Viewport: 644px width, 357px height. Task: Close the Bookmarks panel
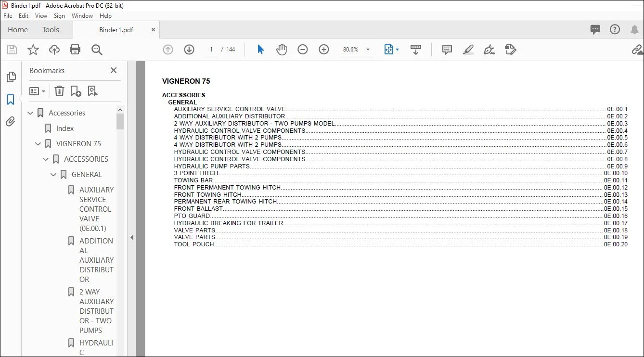(114, 70)
